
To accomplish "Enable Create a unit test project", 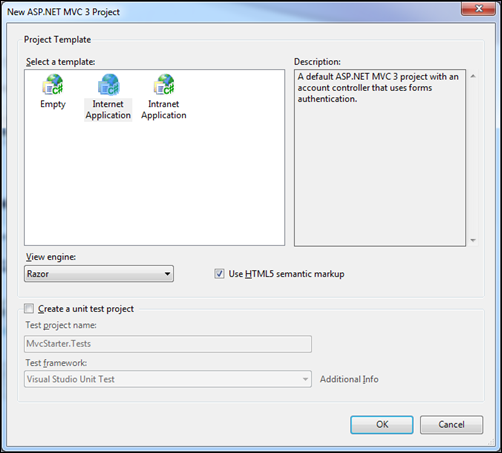I will coord(29,308).
